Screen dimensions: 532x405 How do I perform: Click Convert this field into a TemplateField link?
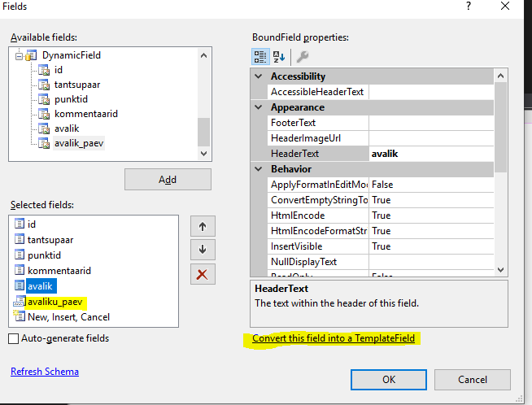(x=334, y=338)
